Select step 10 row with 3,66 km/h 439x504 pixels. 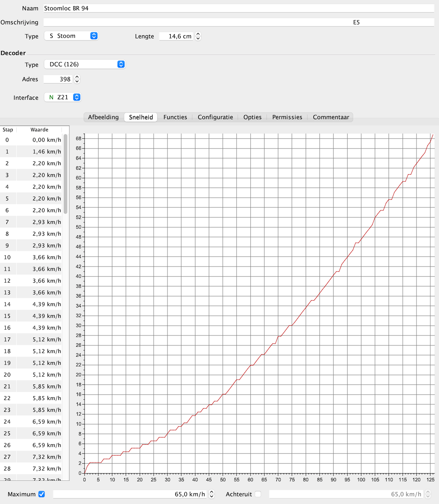[32, 257]
